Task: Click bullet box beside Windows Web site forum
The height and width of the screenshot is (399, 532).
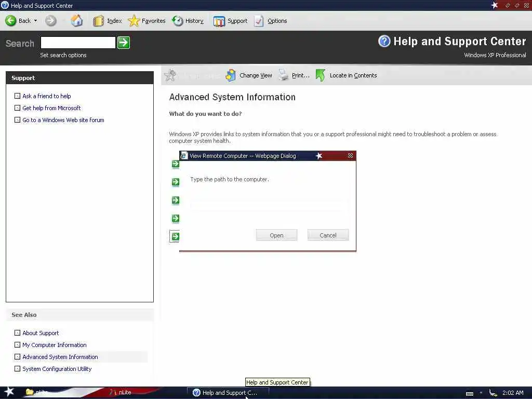Action: tap(17, 120)
